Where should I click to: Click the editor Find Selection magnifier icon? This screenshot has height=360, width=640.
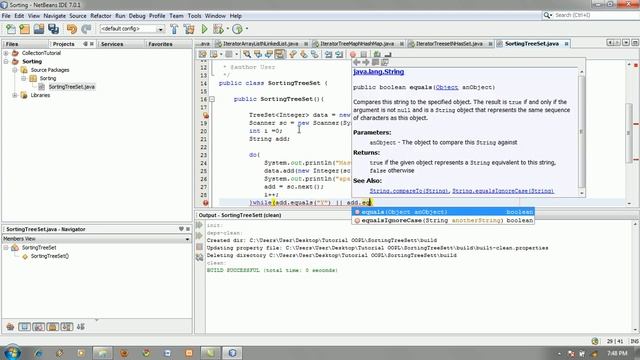247,54
